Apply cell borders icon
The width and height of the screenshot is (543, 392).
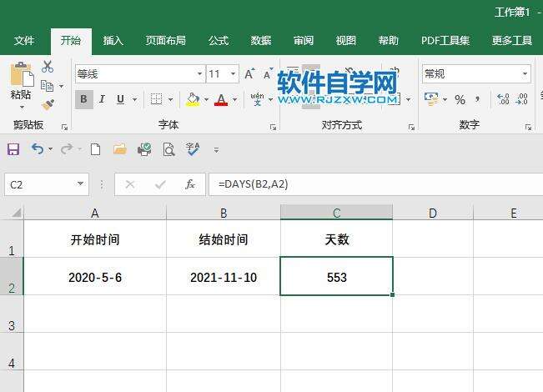tap(156, 99)
